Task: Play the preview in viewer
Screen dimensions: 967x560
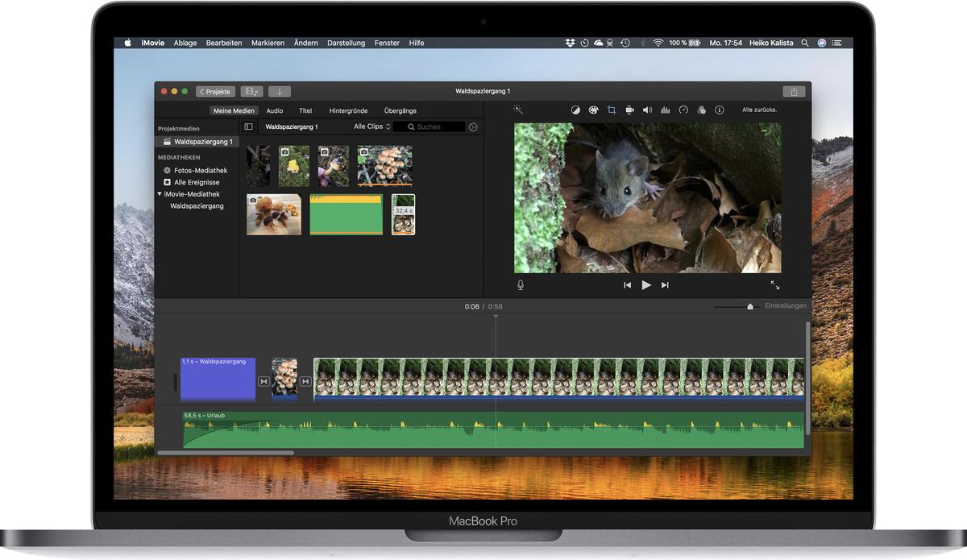Action: coord(646,285)
